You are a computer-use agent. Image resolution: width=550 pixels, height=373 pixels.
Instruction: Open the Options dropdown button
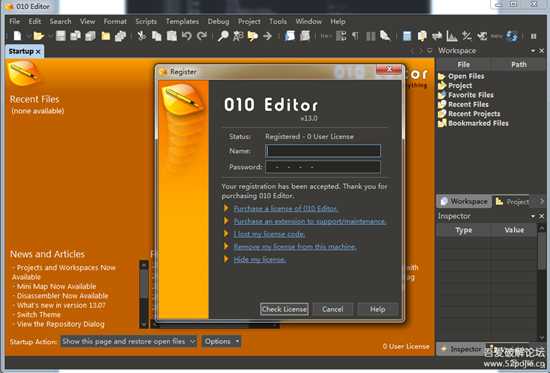221,341
